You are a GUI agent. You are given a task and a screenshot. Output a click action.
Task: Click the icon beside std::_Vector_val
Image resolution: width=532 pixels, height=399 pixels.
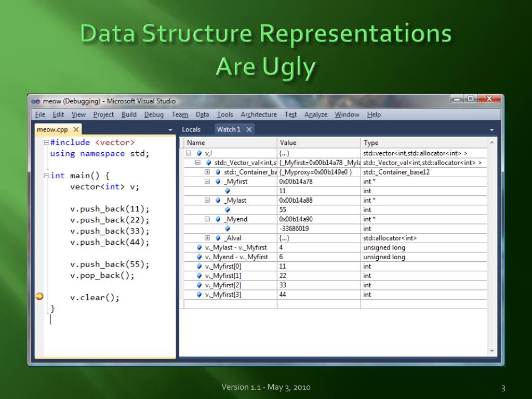[x=209, y=163]
